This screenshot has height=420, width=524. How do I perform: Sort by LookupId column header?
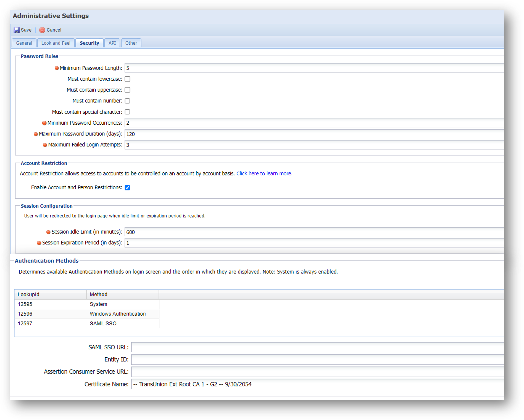coord(51,294)
